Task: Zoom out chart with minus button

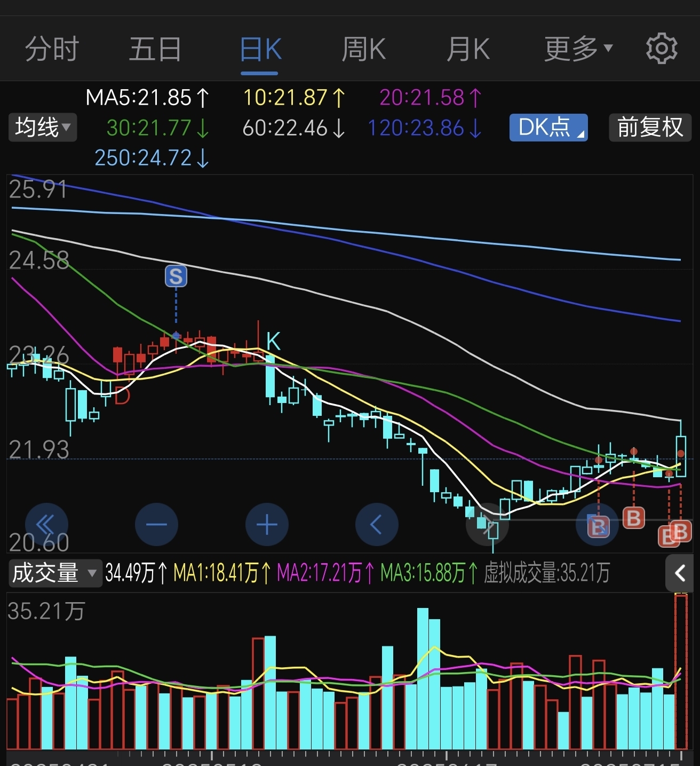Action: coord(156,525)
